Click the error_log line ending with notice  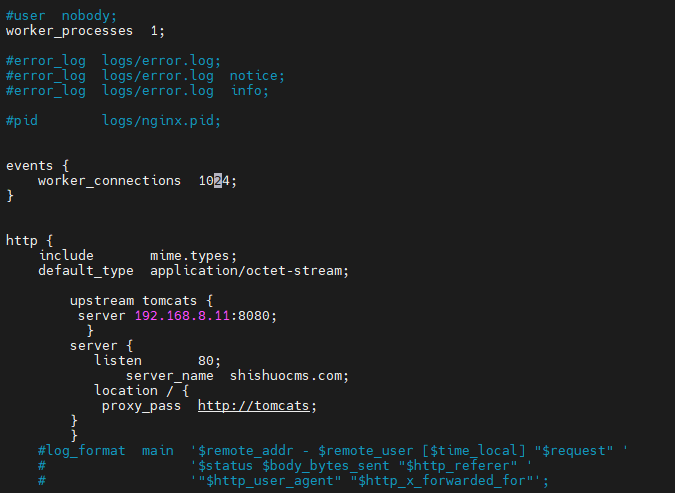pyautogui.click(x=145, y=76)
